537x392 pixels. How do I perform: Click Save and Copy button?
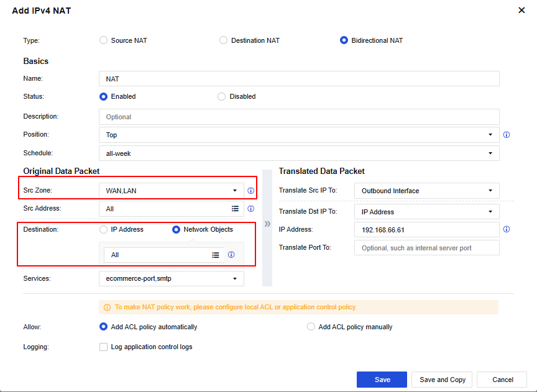[x=443, y=380]
